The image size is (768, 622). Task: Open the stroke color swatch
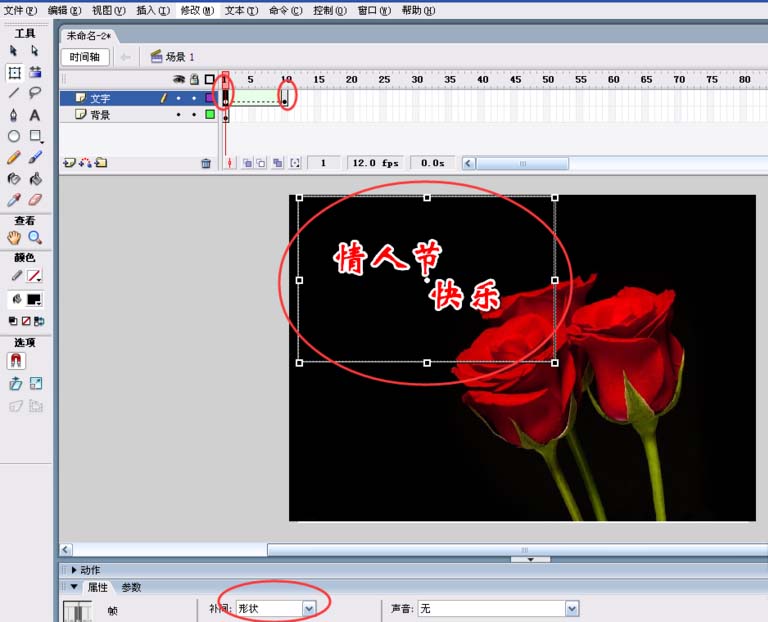click(34, 276)
